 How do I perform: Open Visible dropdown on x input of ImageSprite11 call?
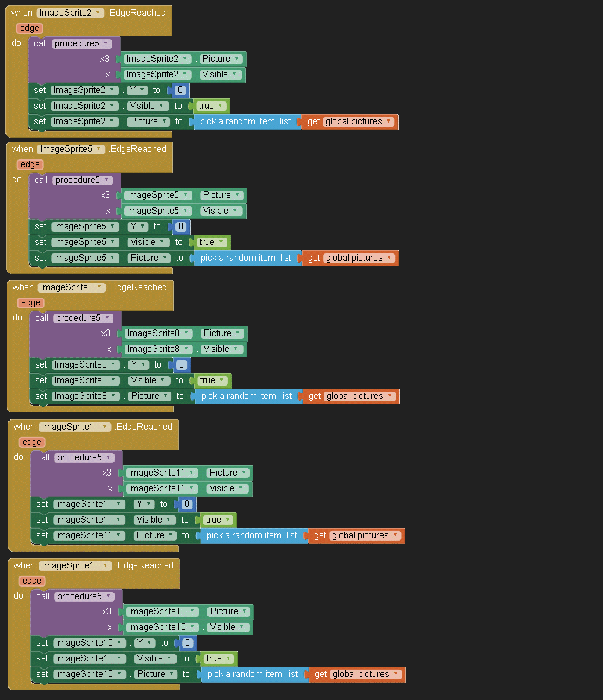[242, 488]
